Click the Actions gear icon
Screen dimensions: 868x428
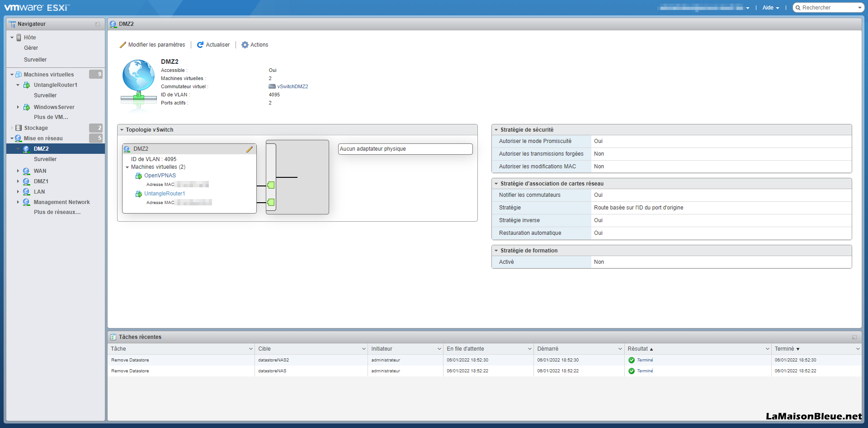(x=245, y=45)
